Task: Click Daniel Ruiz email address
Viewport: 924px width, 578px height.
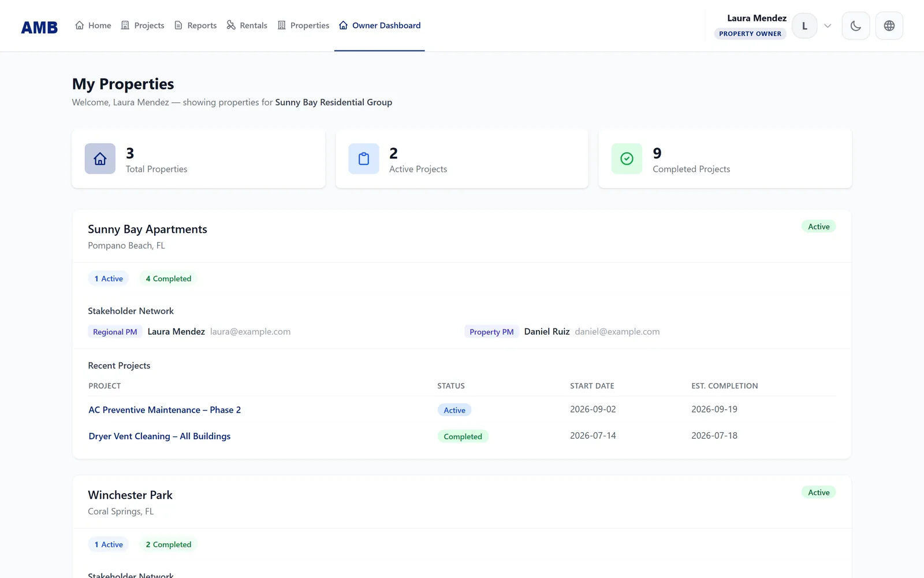Action: click(x=617, y=332)
